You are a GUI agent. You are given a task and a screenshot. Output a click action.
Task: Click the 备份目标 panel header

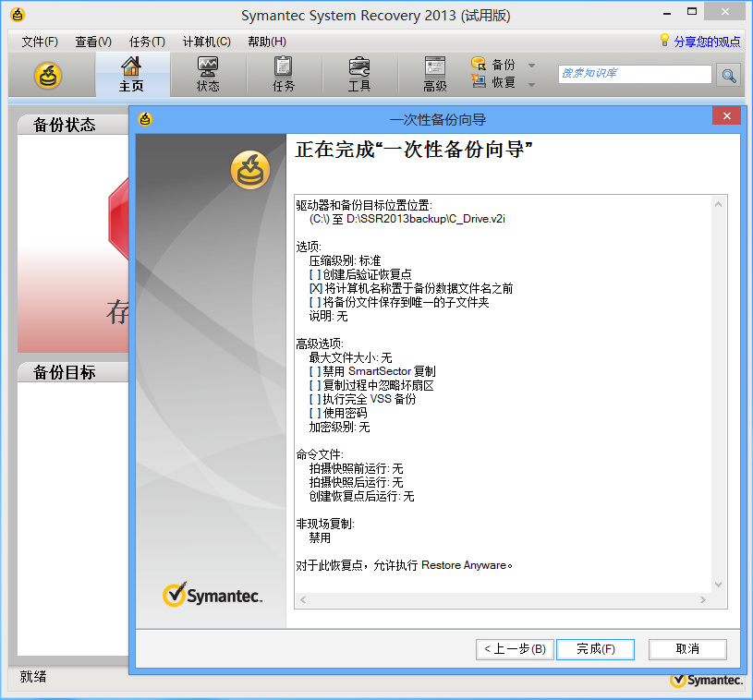pos(73,372)
